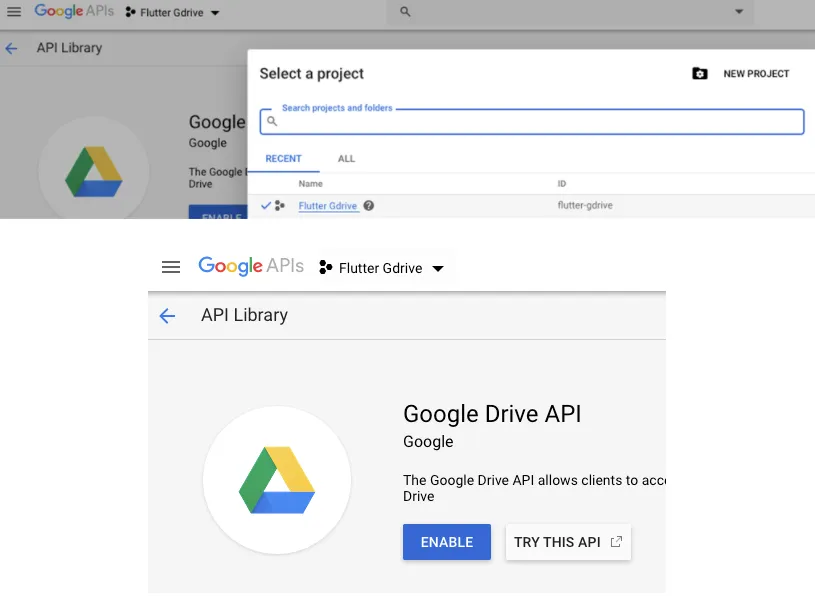Open the Flutter Gdrive project selector in the top header
The width and height of the screenshot is (815, 610).
pyautogui.click(x=173, y=12)
